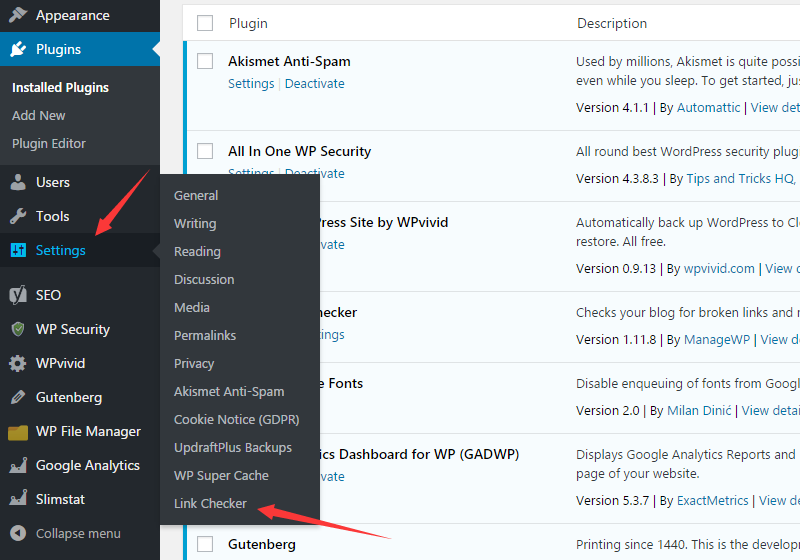Tick the Akismet Anti-Spam checkbox
The height and width of the screenshot is (560, 800).
pos(205,61)
